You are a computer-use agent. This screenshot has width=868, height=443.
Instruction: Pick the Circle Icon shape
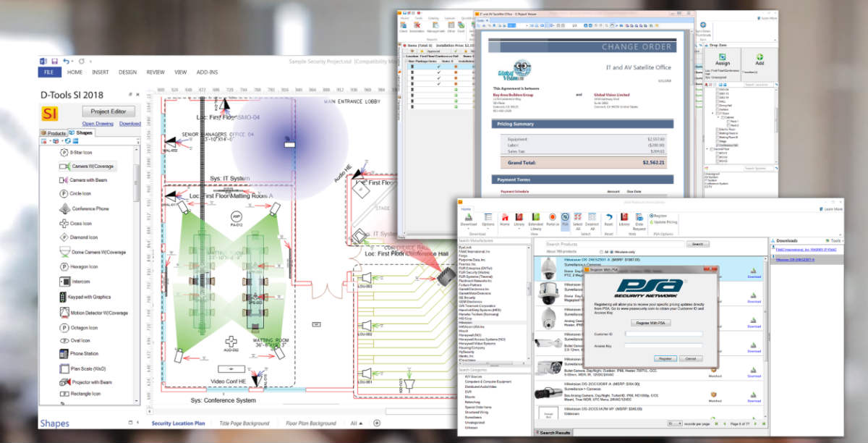[x=75, y=194]
